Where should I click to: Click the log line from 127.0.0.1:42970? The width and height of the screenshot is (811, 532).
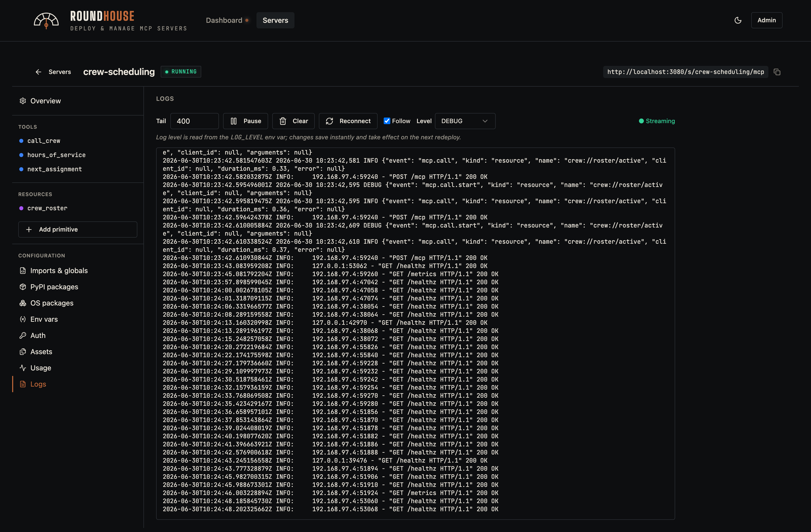tap(325, 322)
